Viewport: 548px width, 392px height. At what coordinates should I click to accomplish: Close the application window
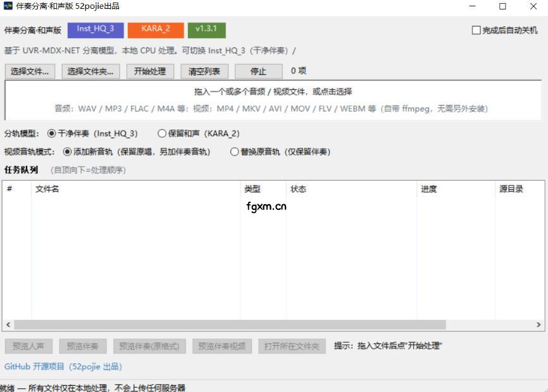pos(533,6)
